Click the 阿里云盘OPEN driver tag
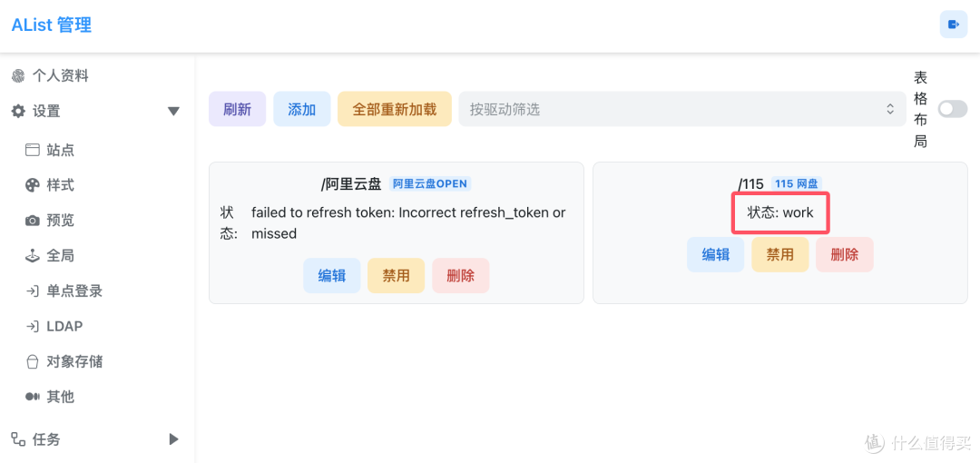 pyautogui.click(x=430, y=184)
